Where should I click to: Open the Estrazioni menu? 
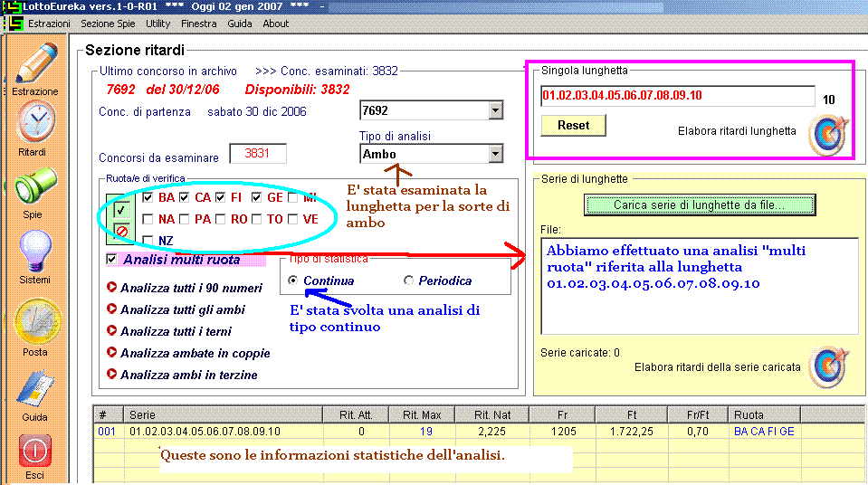49,24
